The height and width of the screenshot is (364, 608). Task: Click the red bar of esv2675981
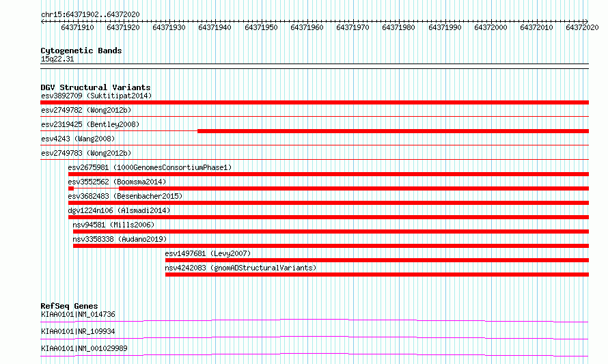[x=329, y=174]
